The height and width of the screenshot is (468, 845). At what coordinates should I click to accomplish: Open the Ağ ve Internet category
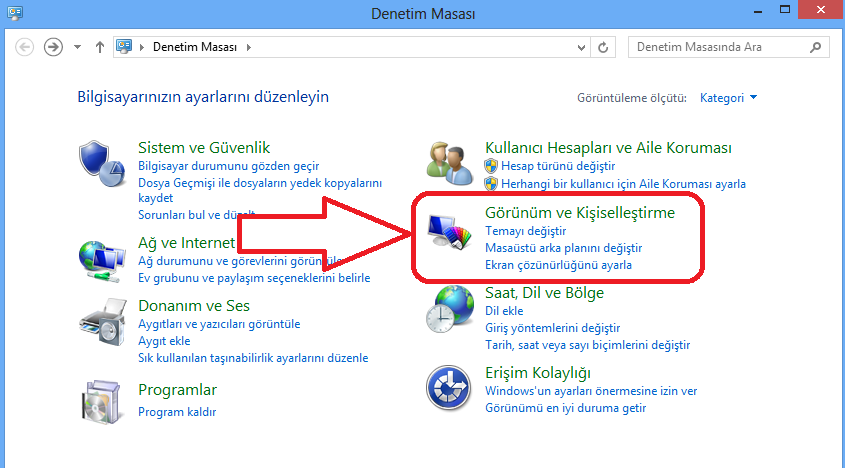(186, 243)
